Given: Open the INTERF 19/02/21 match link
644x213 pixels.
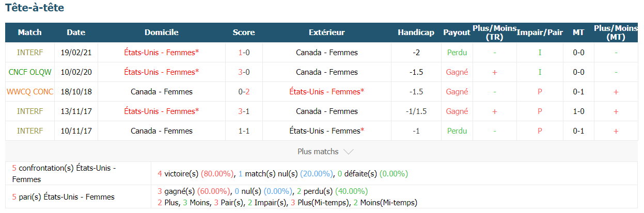Looking at the screenshot, I should [x=30, y=53].
